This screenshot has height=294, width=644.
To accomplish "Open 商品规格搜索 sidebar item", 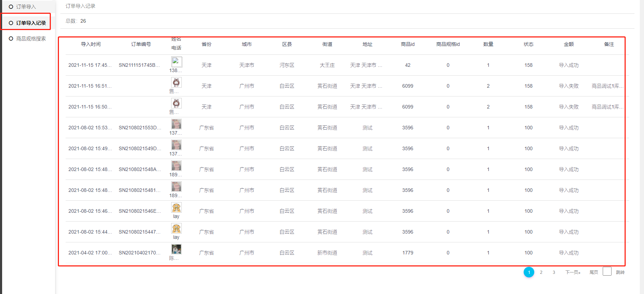I will pyautogui.click(x=31, y=39).
